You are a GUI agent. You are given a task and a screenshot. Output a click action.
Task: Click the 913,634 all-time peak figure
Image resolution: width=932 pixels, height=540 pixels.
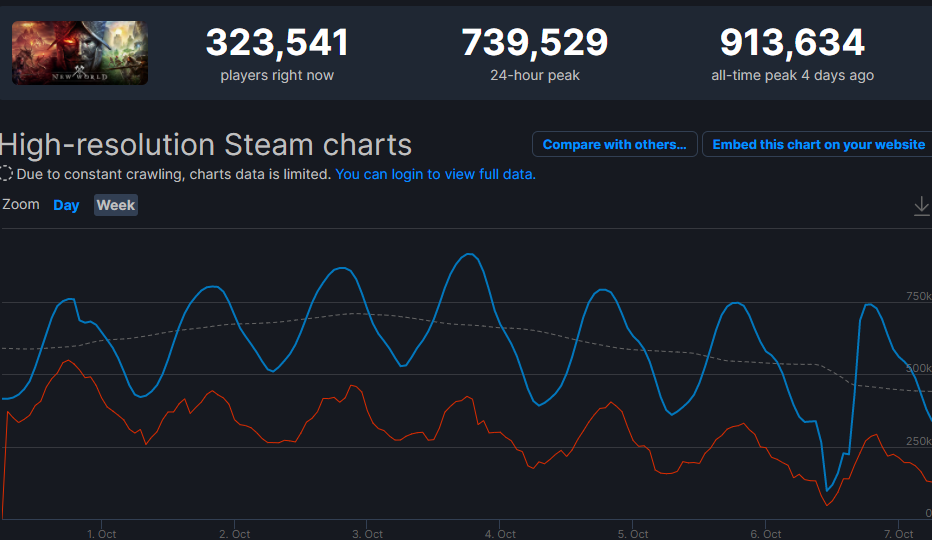click(x=792, y=43)
